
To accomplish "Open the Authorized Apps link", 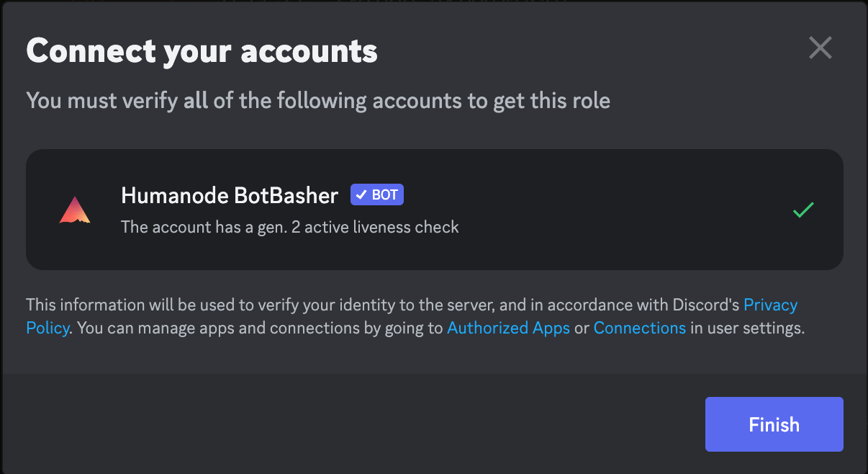I will (x=508, y=328).
